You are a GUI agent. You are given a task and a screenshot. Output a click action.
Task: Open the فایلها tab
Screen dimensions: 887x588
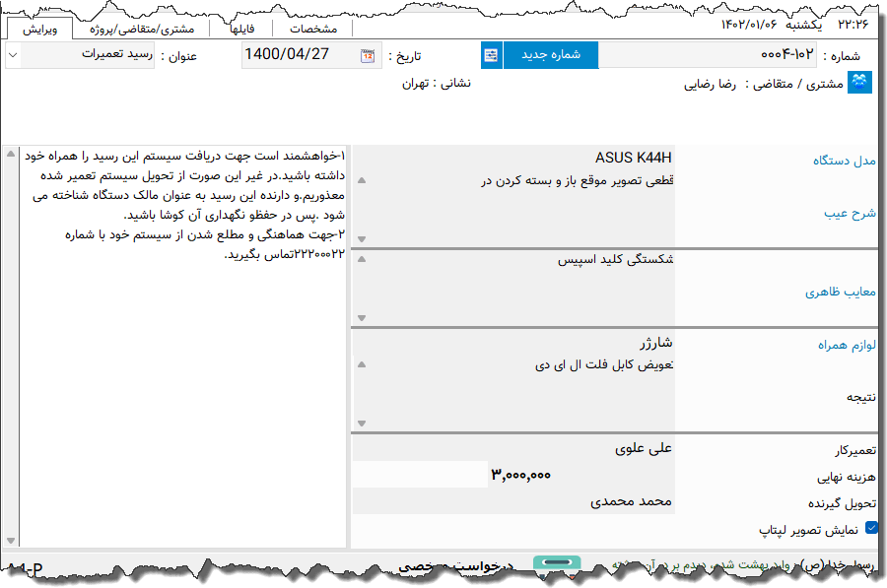(x=242, y=29)
